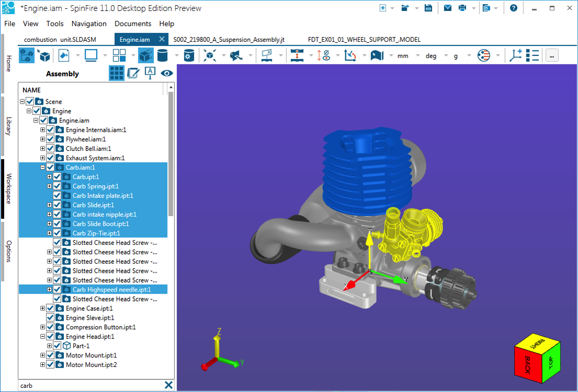Collapse the Carb.iam:1 tree node
The image size is (578, 392).
pos(43,167)
